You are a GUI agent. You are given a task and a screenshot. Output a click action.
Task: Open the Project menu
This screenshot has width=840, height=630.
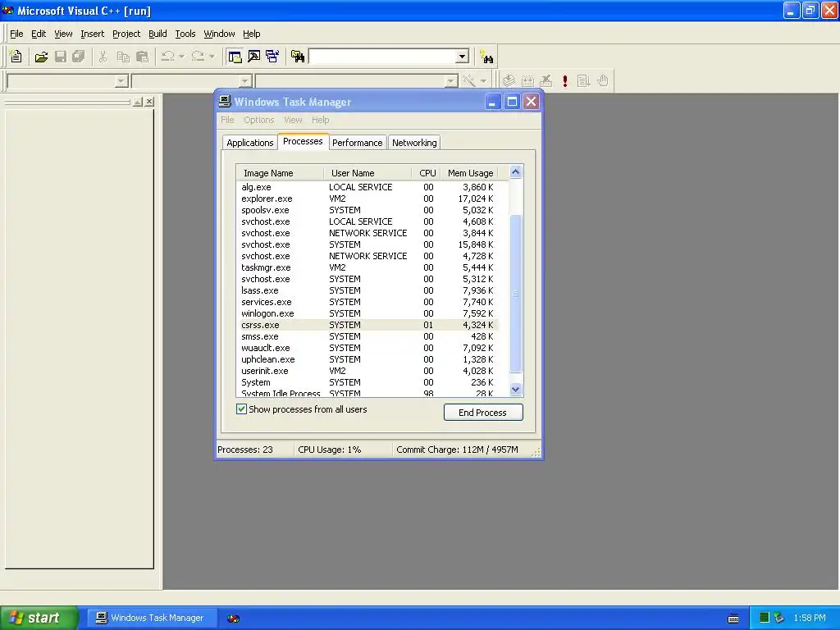[x=126, y=34]
